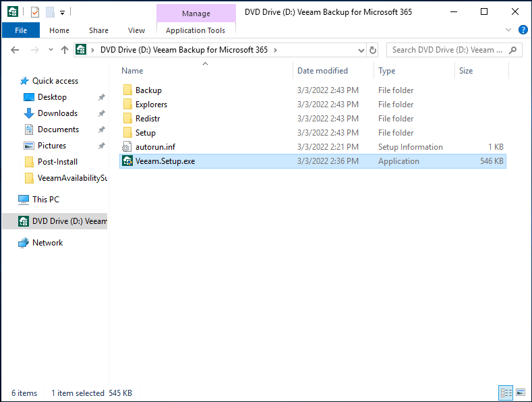
Task: Go forward with the Forward arrow
Action: coord(34,50)
